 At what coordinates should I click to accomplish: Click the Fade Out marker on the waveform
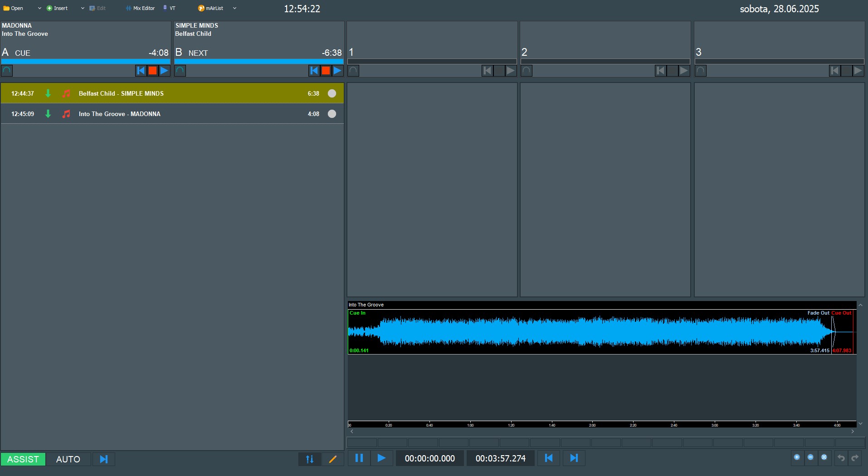click(x=818, y=313)
